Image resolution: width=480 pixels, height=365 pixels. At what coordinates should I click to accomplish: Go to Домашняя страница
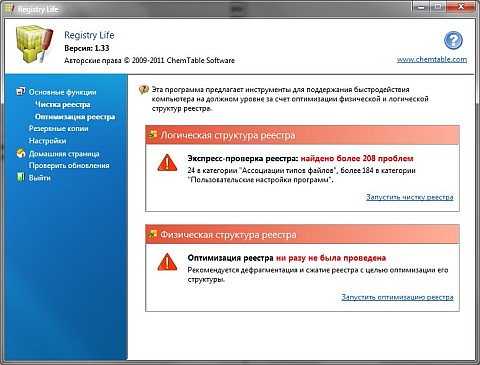tap(64, 154)
